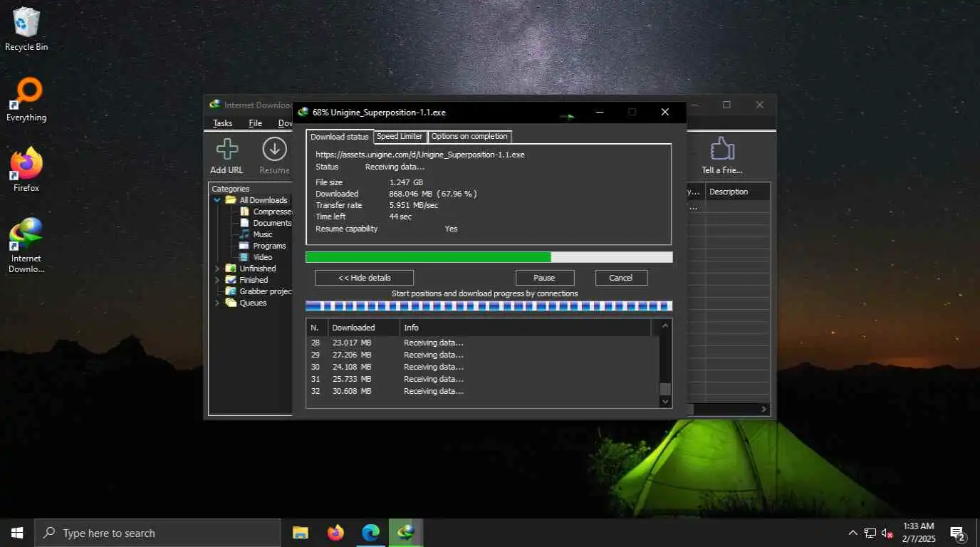Click the 1.247 GB file size value
This screenshot has height=547, width=980.
coord(406,182)
